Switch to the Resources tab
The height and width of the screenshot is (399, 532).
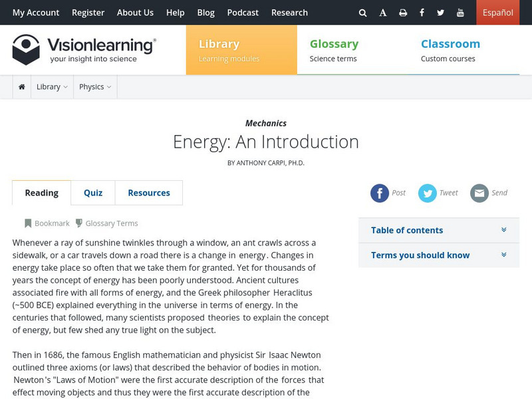(x=149, y=193)
